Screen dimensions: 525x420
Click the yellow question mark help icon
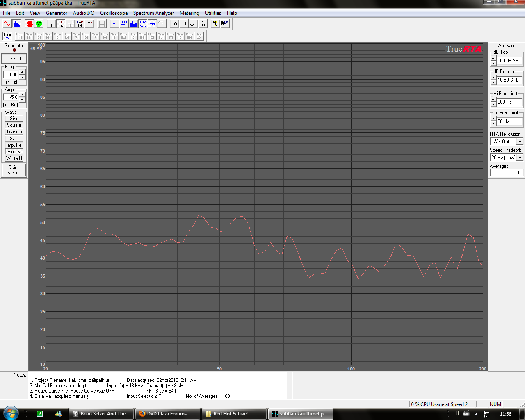point(215,24)
